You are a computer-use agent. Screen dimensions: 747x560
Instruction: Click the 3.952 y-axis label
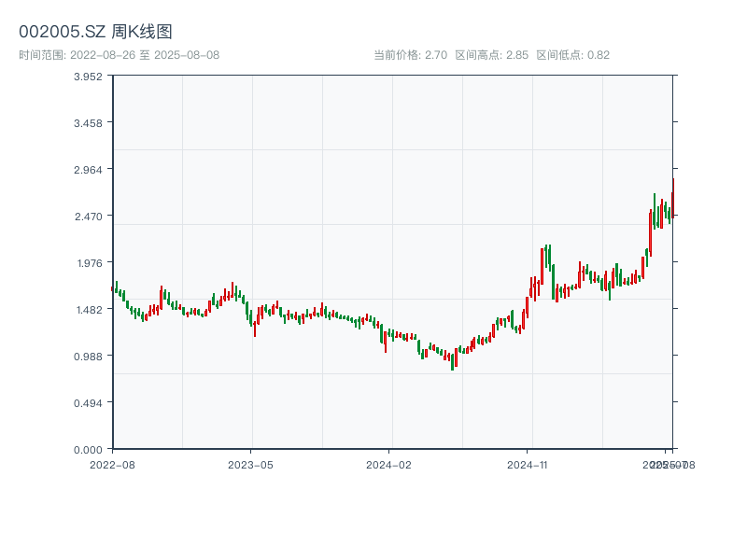tap(88, 77)
